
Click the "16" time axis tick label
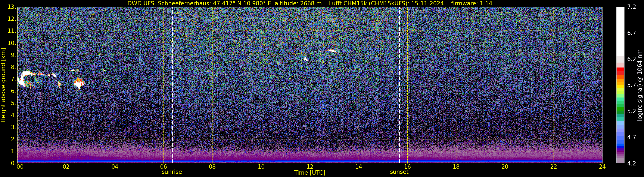(407, 166)
